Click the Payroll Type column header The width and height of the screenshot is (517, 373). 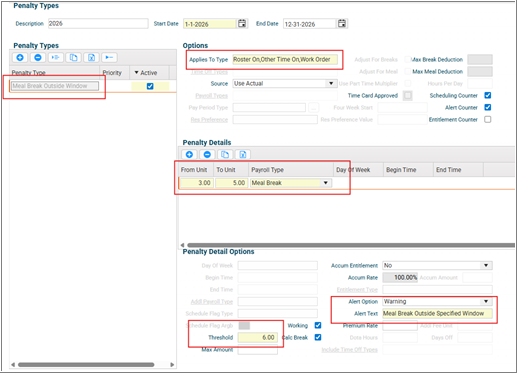click(267, 170)
